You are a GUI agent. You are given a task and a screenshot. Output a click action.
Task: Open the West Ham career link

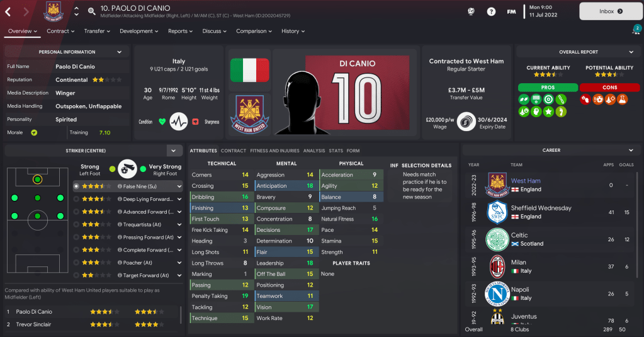526,181
